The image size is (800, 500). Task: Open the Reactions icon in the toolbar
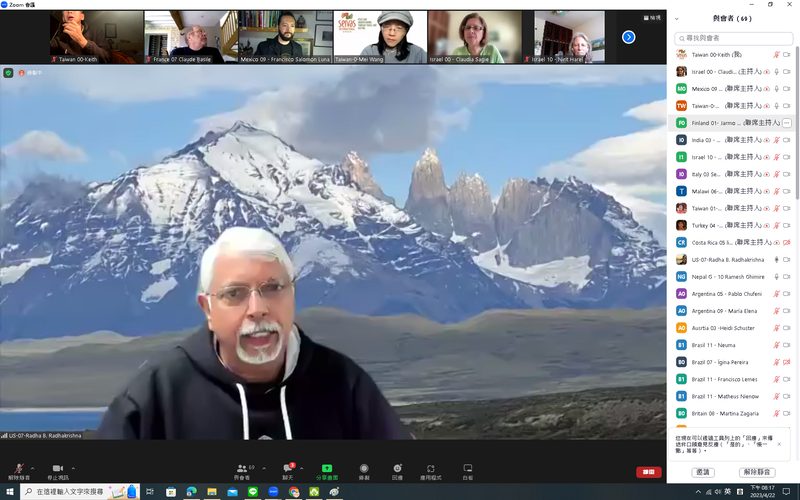click(397, 468)
